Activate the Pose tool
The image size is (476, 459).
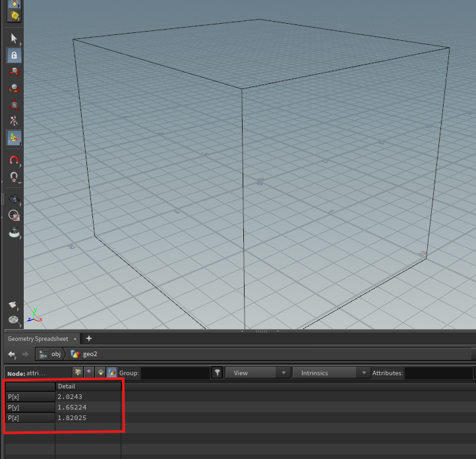[x=14, y=121]
